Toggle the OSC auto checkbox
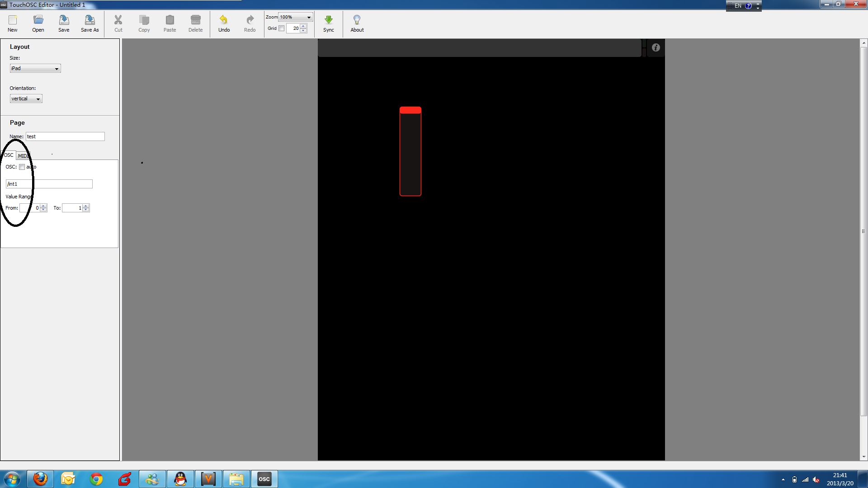Screen dimensions: 868x488 22,167
